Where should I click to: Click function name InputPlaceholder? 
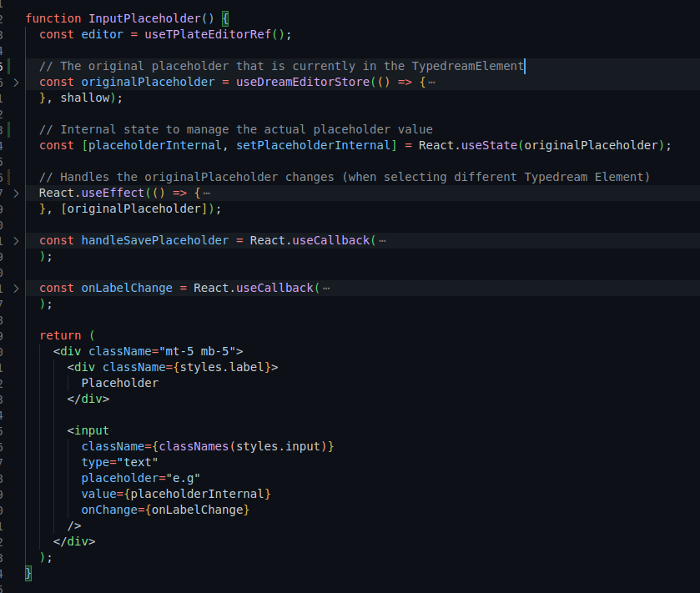point(144,18)
